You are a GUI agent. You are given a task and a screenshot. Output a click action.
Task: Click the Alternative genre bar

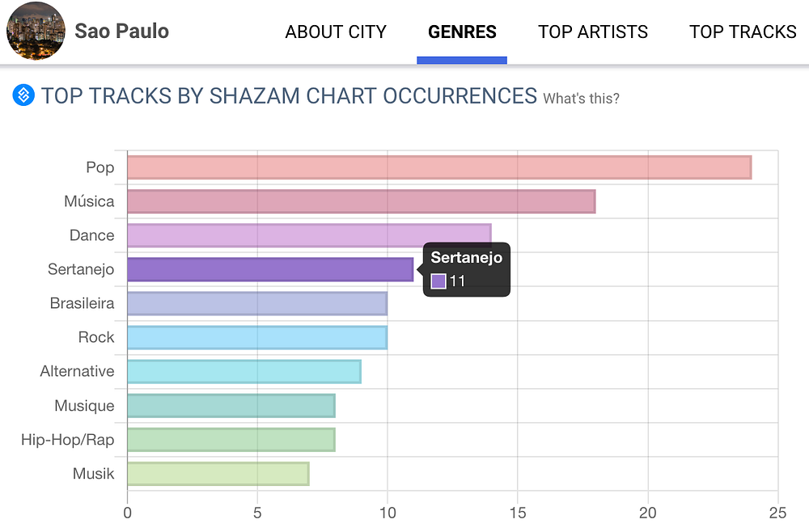tap(244, 371)
